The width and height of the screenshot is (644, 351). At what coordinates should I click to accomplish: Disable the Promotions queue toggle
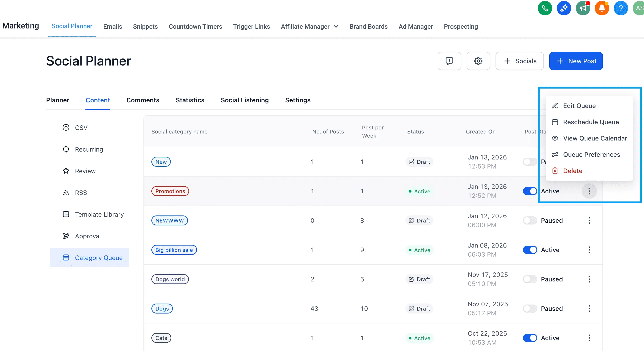(529, 191)
